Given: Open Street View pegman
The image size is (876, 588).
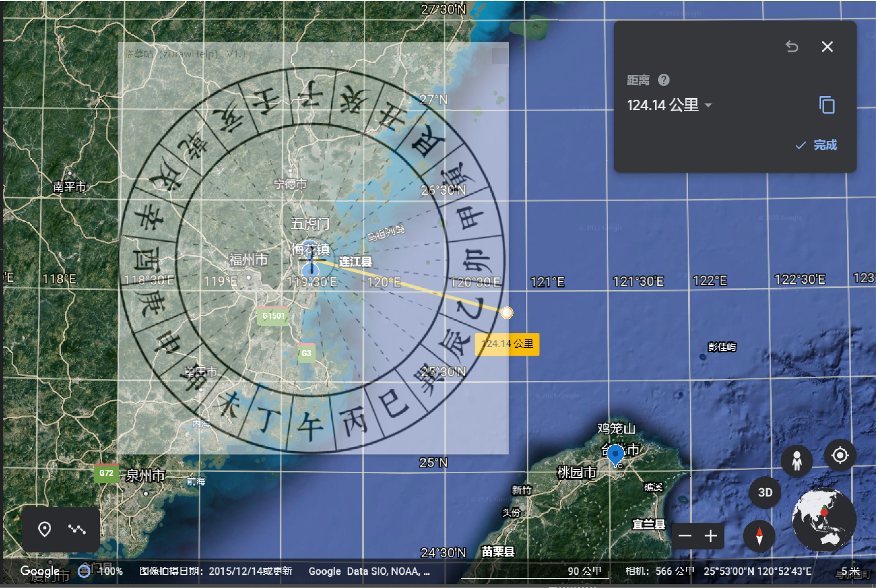Looking at the screenshot, I should click(x=796, y=461).
